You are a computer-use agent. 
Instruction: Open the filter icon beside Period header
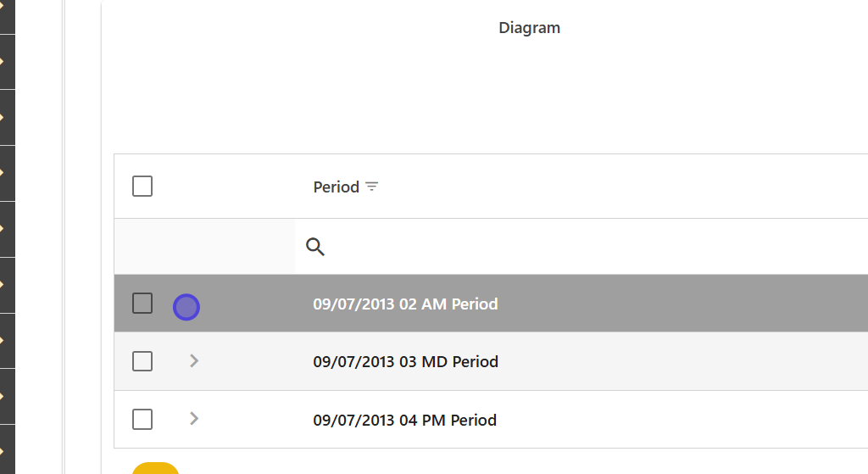tap(371, 187)
